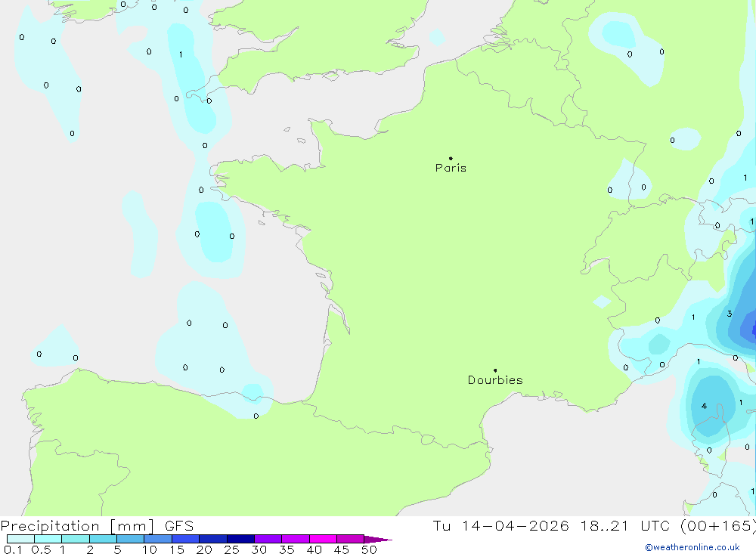Click the '10' legend scale label
756x554 pixels.
[150, 549]
